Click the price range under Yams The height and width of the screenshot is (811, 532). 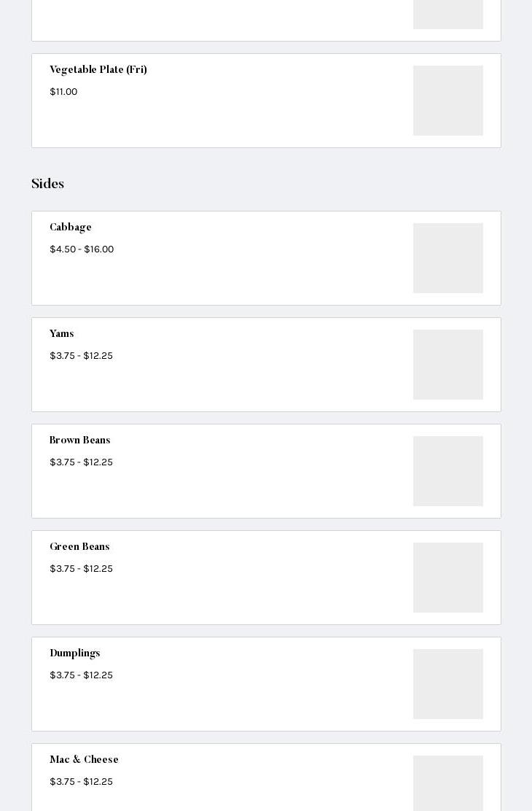(x=81, y=356)
